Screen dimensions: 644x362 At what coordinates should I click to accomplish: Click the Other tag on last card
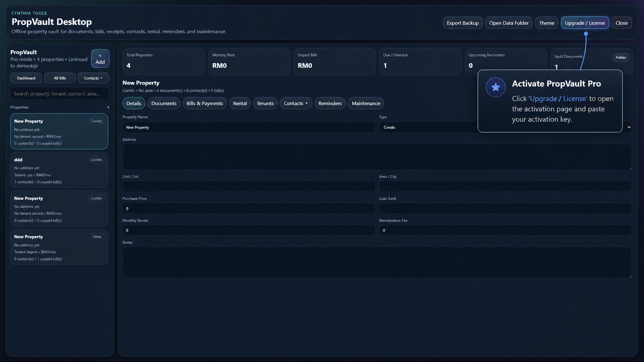pos(97,237)
